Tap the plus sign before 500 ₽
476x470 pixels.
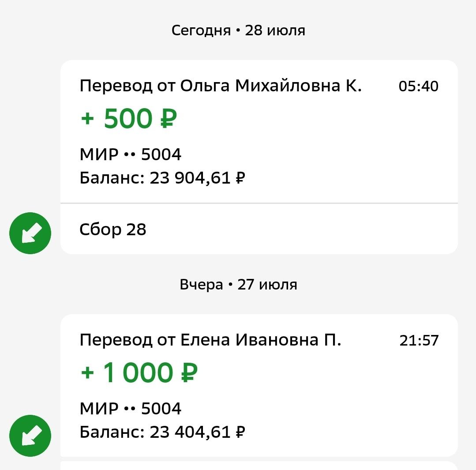pyautogui.click(x=87, y=118)
